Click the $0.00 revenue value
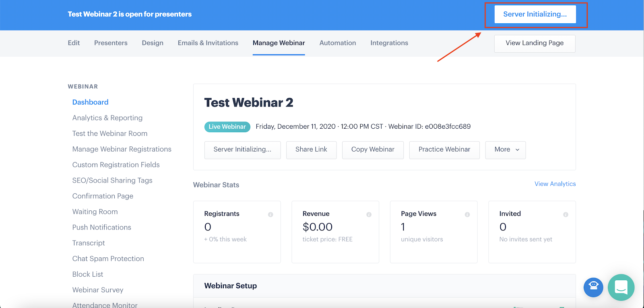The height and width of the screenshot is (308, 644). [318, 227]
